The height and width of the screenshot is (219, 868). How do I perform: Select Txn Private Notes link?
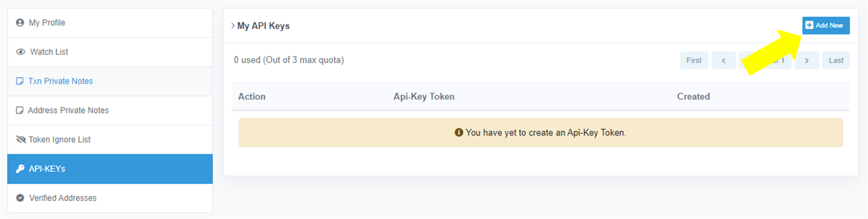coord(60,81)
